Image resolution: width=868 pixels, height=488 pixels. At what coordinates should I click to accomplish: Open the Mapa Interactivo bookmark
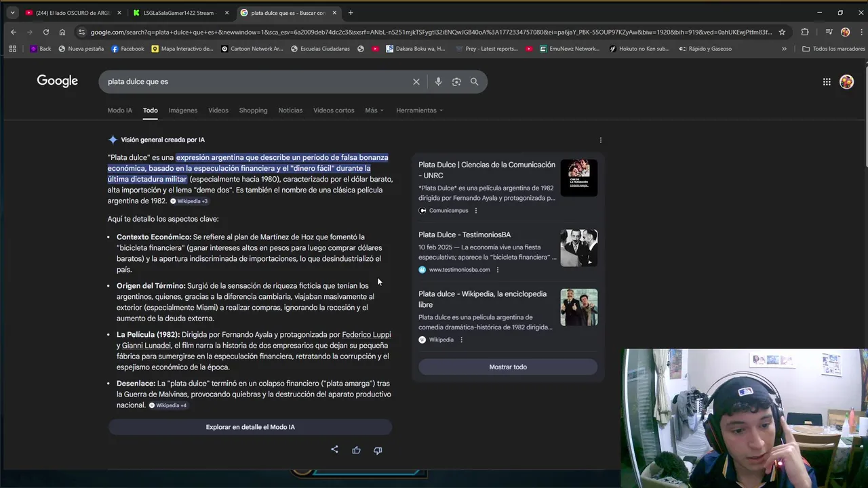tap(182, 49)
